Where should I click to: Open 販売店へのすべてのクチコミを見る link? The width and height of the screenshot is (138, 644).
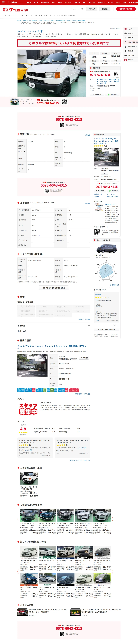click(x=80, y=460)
